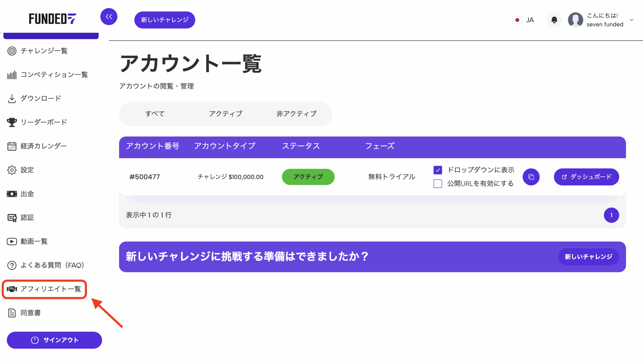Click the copy icon for account #500477
Screen dimensions: 643x364
pos(531,177)
